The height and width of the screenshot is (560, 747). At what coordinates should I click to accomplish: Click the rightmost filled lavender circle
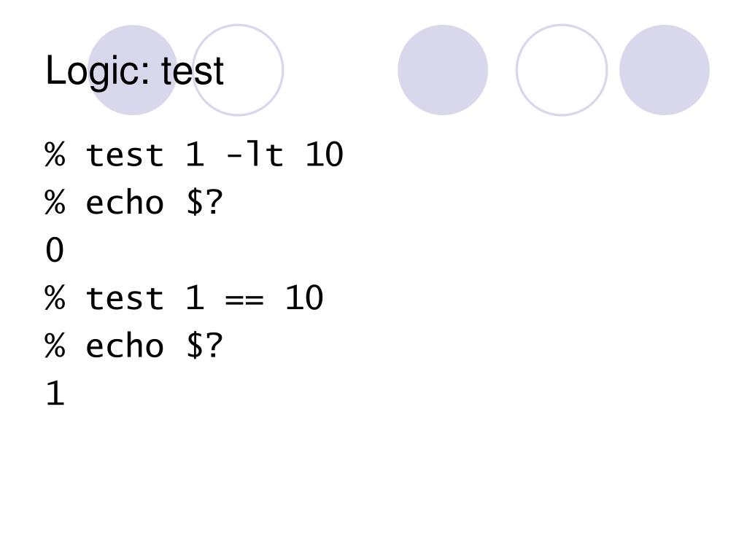tap(665, 70)
